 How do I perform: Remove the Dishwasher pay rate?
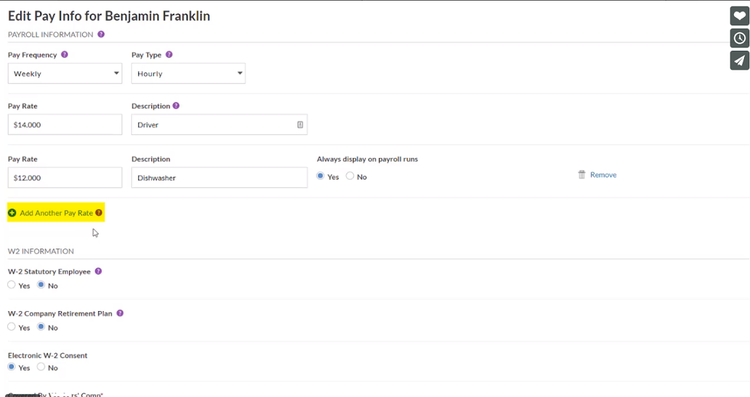point(603,175)
